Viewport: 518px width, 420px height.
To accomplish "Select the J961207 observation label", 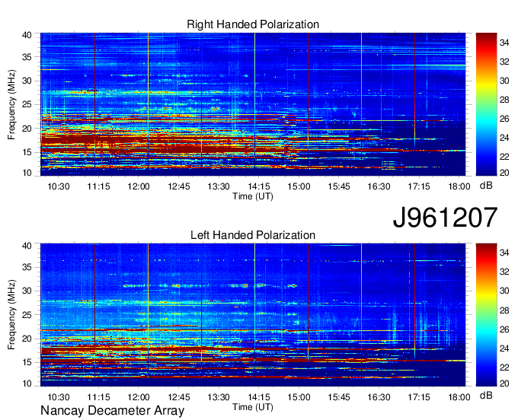I will tap(445, 218).
